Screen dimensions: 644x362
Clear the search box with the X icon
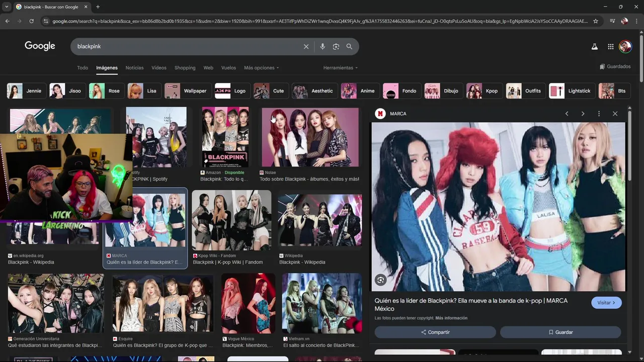click(x=306, y=46)
